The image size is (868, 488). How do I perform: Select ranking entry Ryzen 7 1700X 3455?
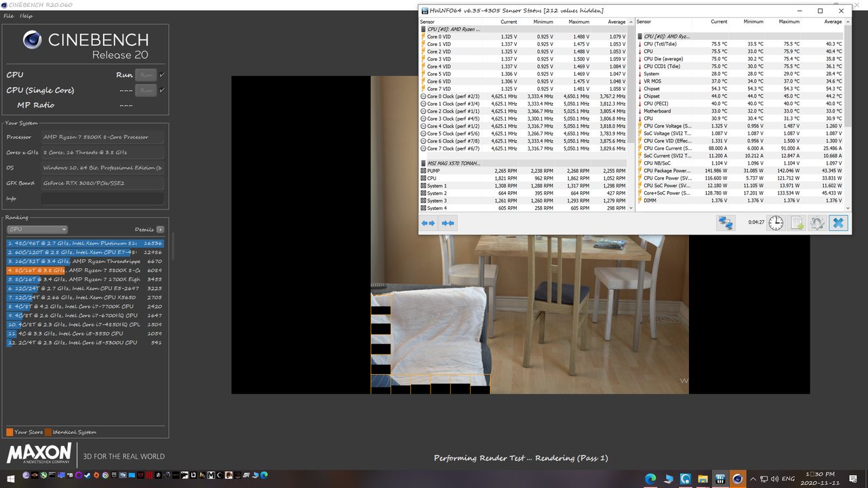(x=85, y=279)
